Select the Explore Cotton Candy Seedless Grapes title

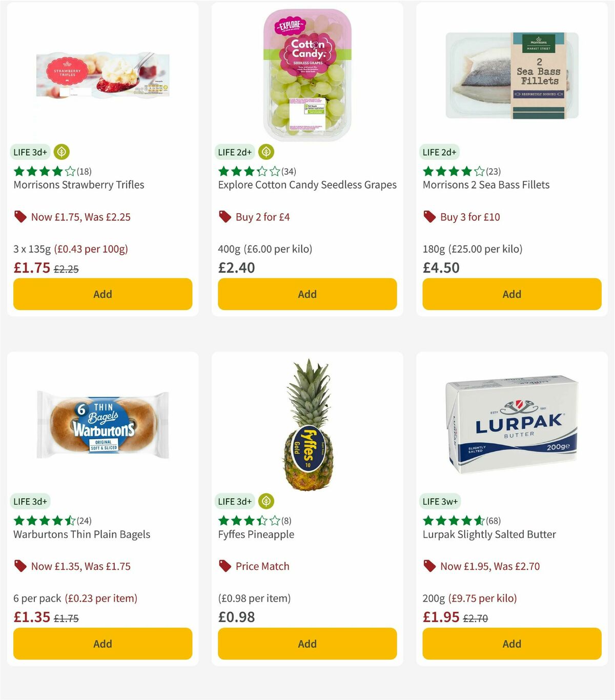(306, 185)
